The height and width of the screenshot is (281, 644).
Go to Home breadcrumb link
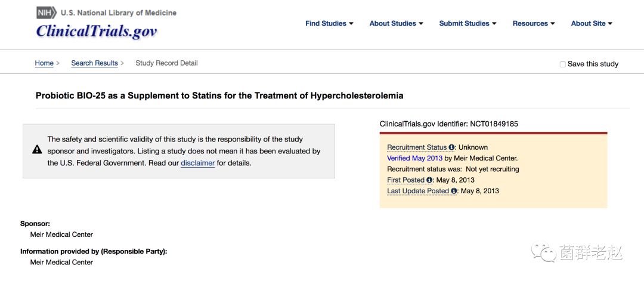click(x=44, y=63)
